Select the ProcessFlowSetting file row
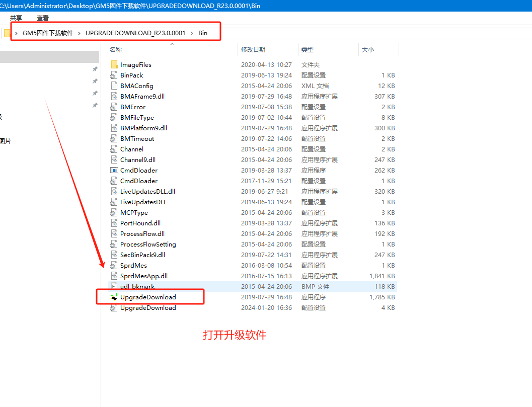The image size is (532, 407). click(x=148, y=245)
